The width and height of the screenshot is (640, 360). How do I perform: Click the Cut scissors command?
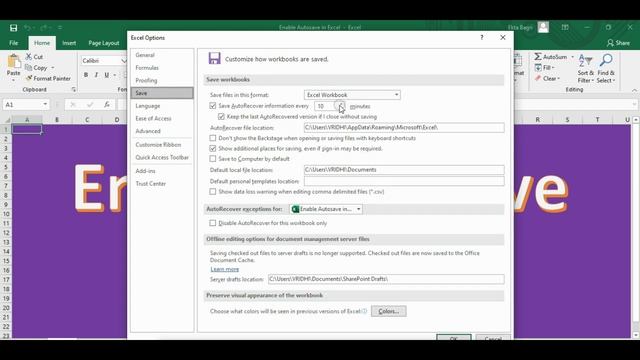[x=34, y=57]
